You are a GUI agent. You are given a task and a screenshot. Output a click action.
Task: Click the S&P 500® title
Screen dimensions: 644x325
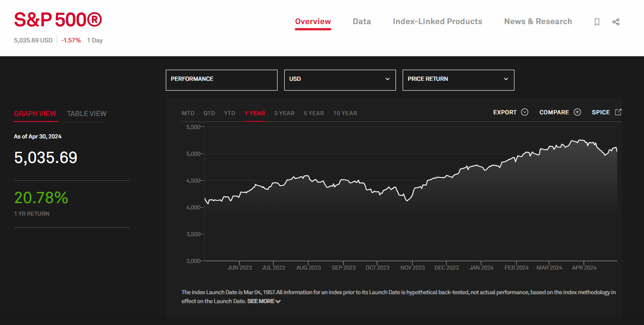tap(58, 21)
